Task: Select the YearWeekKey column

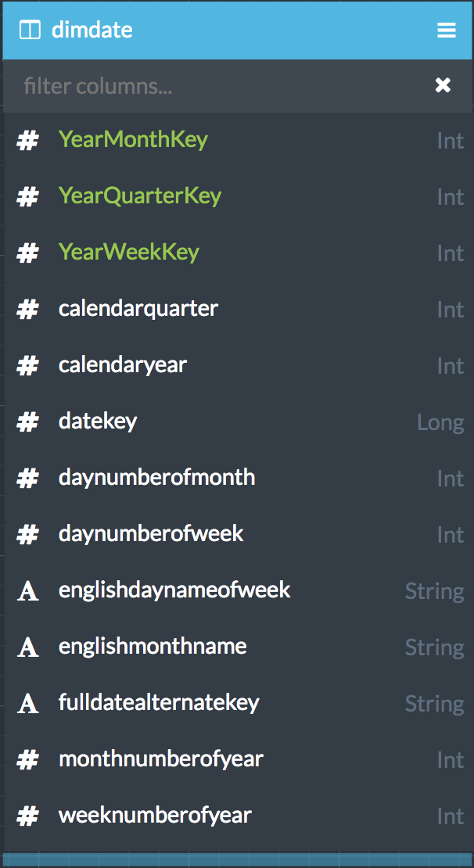Action: pos(239,253)
